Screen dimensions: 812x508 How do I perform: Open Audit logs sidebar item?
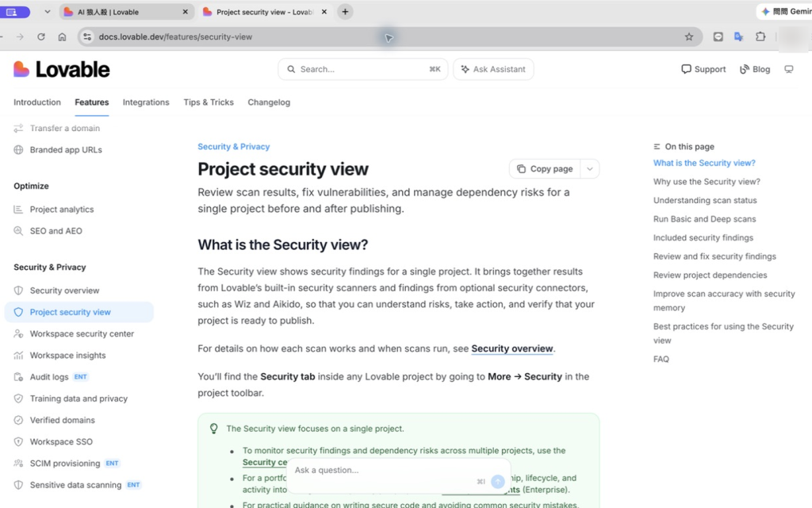point(79,377)
